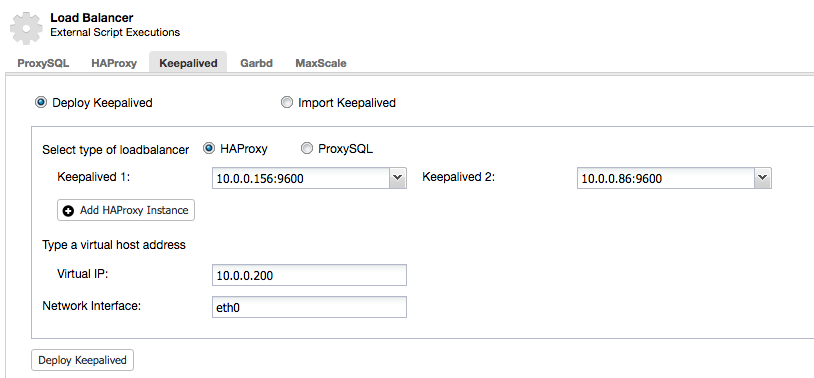The image size is (814, 378).
Task: Choose HAProxy as the loadbalancer type
Action: point(209,148)
